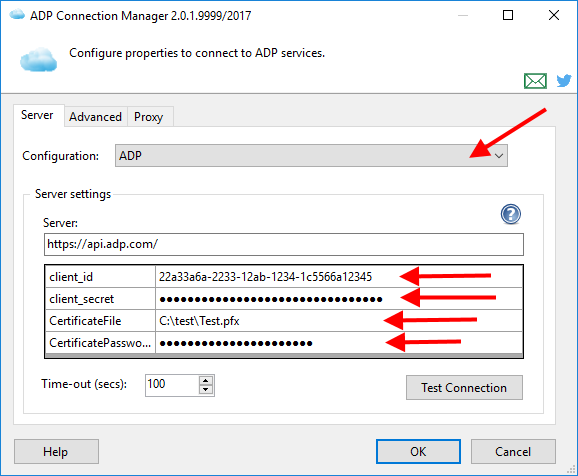This screenshot has width=578, height=476.
Task: Select the Server tab
Action: pos(37,115)
